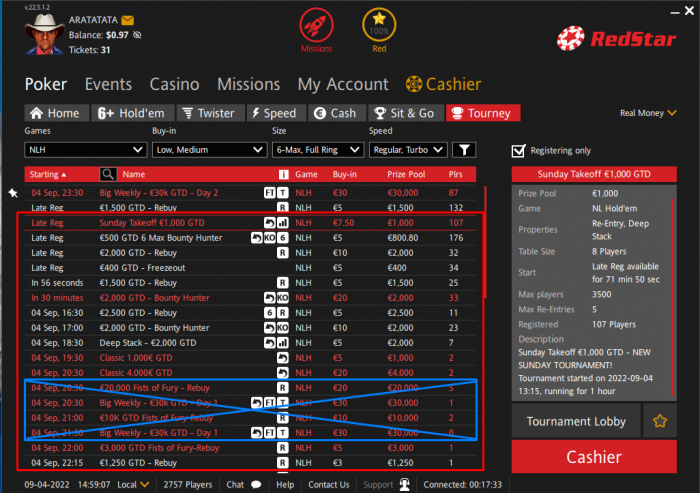Click the tournament list scrollbar

click(x=485, y=242)
